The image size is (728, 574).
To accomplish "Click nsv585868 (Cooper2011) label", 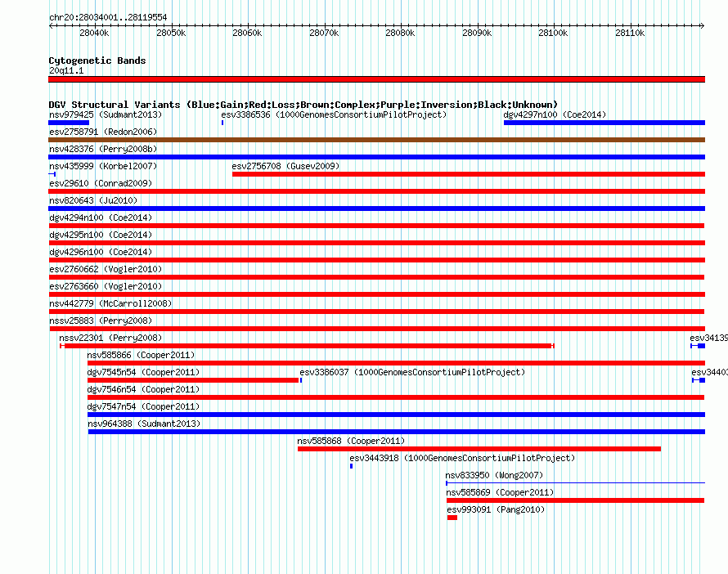I will pos(351,441).
